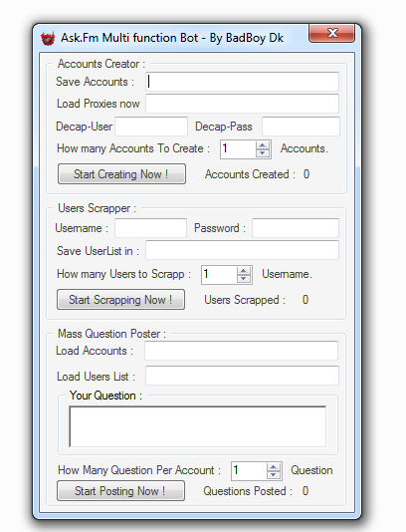This screenshot has height=532, width=406.
Task: Click the Accounts Creator : group heading
Action: 101,64
